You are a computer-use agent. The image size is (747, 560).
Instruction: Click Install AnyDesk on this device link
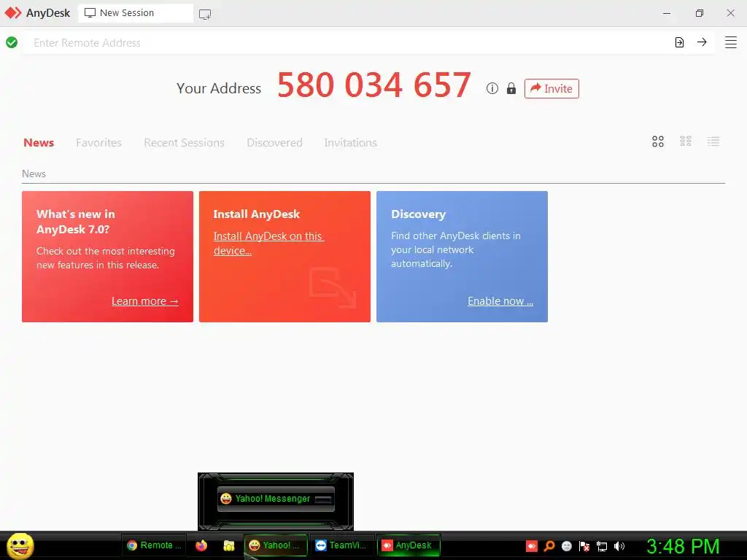tap(268, 244)
